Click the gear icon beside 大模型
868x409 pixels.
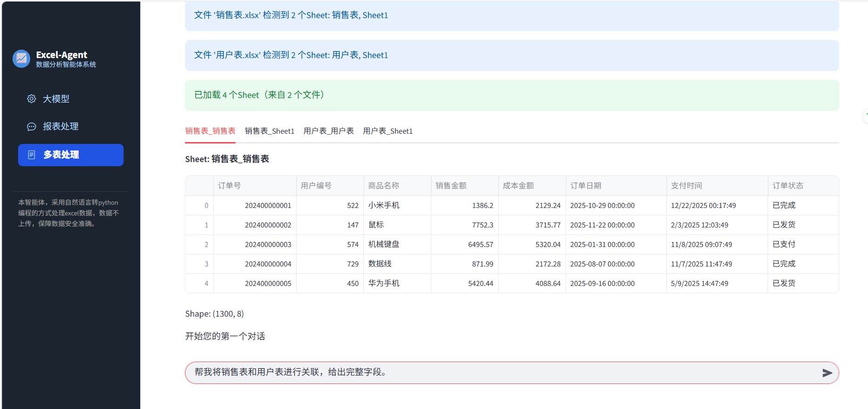pyautogui.click(x=32, y=99)
